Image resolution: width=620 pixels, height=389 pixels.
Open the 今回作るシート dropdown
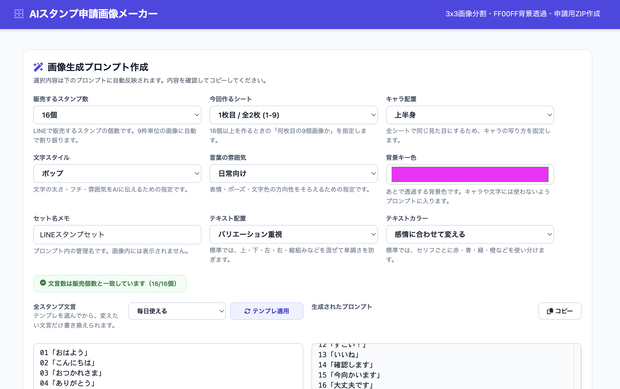293,115
